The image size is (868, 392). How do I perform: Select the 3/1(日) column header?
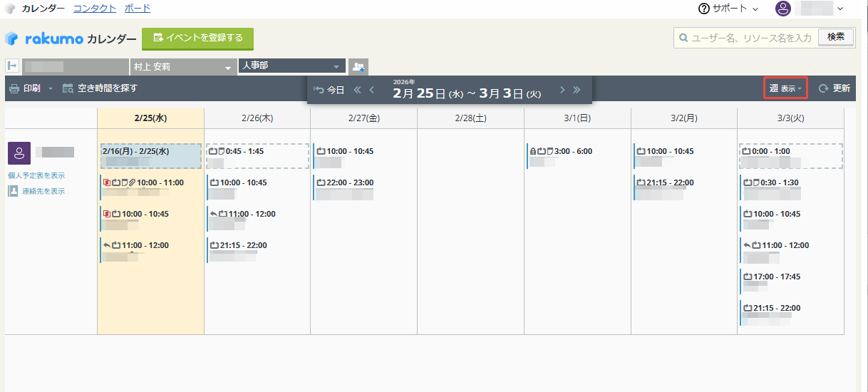tap(577, 118)
